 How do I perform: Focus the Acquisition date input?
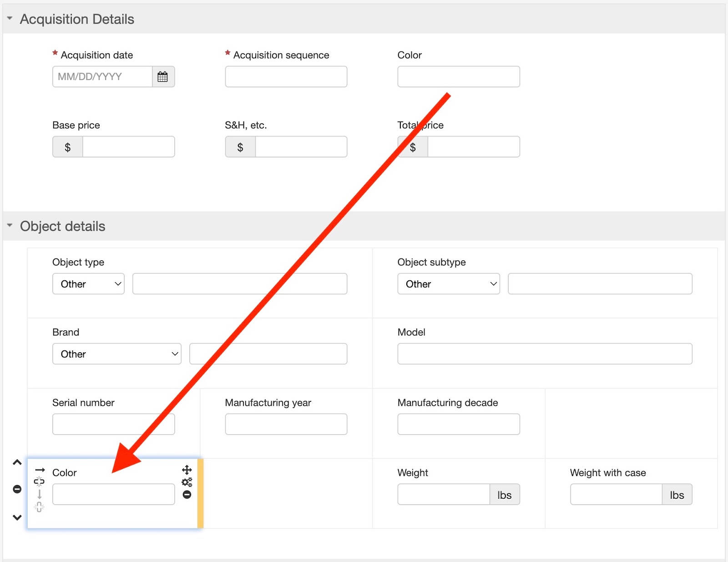[102, 76]
